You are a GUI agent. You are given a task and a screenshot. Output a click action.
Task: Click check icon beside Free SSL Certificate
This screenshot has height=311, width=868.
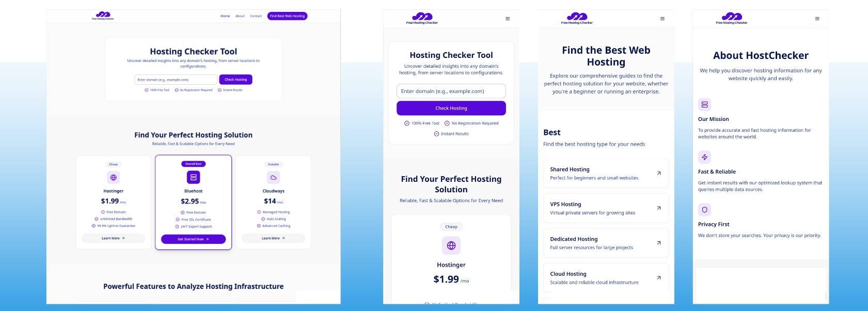point(178,220)
